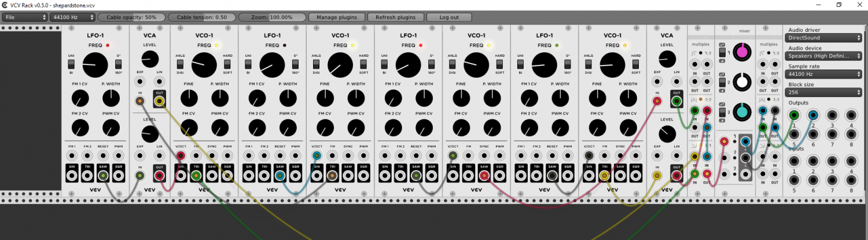The height and width of the screenshot is (240, 868).
Task: Click FREQ knob on fourth LFO-1
Action: point(544,65)
